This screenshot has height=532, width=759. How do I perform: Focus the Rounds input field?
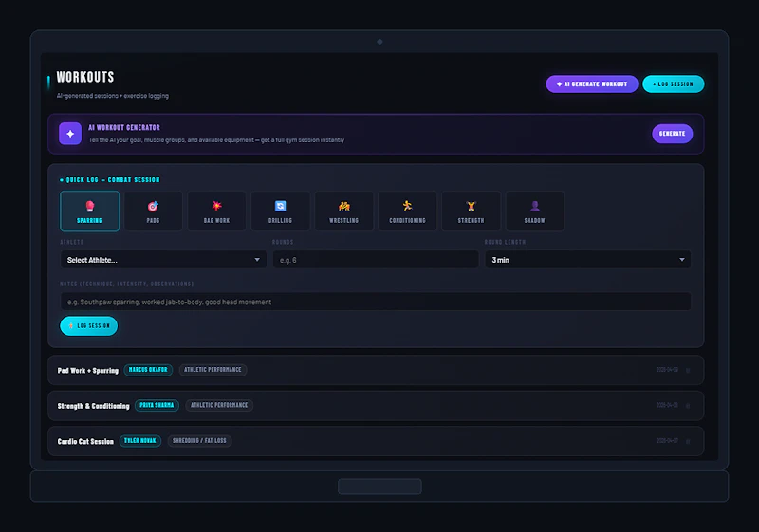click(x=376, y=260)
